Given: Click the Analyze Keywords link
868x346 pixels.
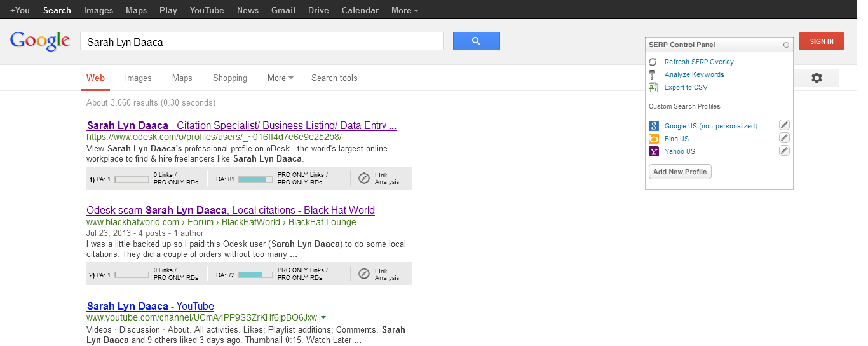Looking at the screenshot, I should 695,74.
